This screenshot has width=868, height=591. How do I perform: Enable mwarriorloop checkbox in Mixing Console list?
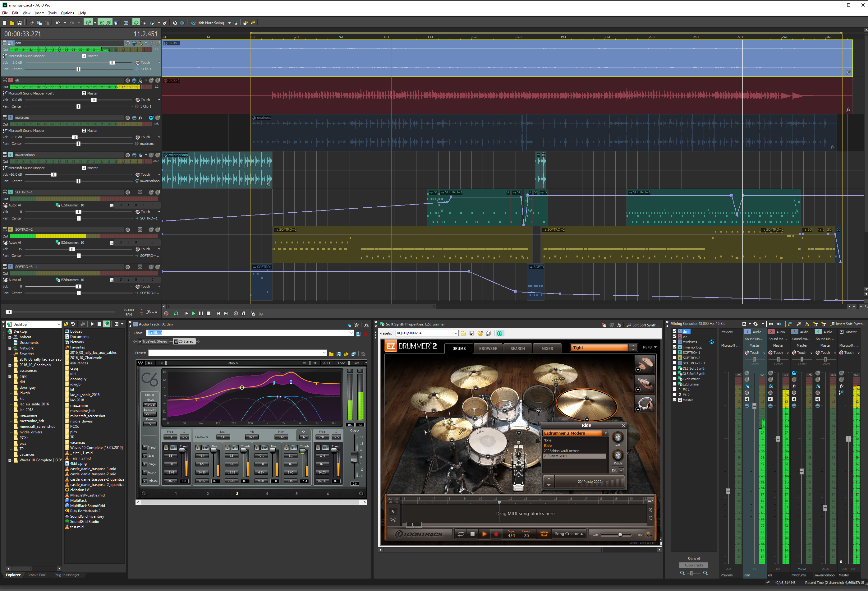[x=674, y=347]
